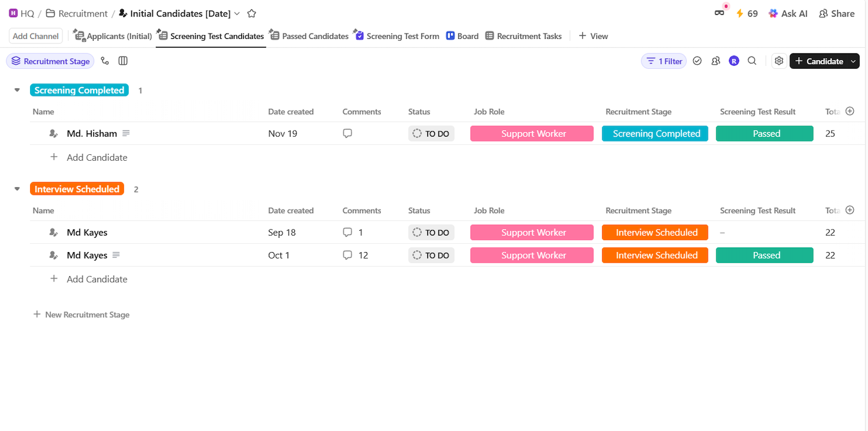
Task: Open comments on Md. Hisham row
Action: (347, 134)
